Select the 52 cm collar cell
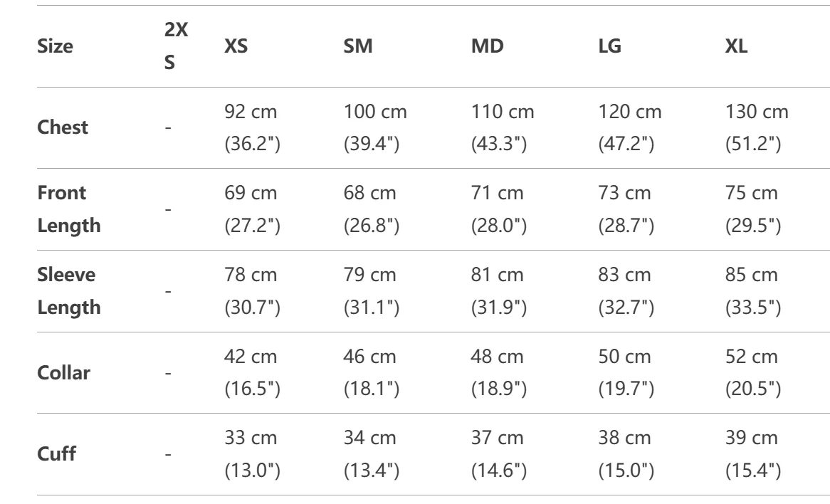 tap(752, 356)
